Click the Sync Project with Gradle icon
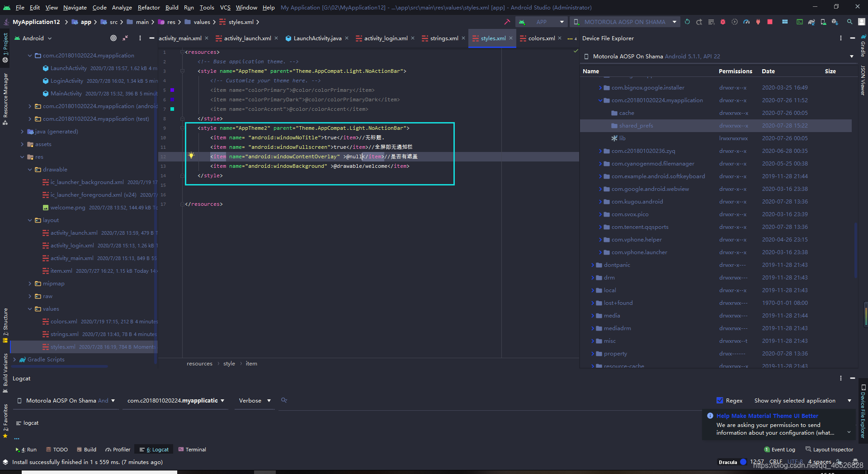868x474 pixels. 811,22
